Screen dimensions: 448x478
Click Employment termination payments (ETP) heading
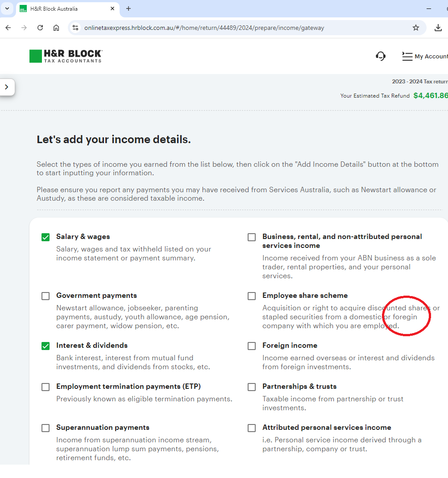pos(129,386)
